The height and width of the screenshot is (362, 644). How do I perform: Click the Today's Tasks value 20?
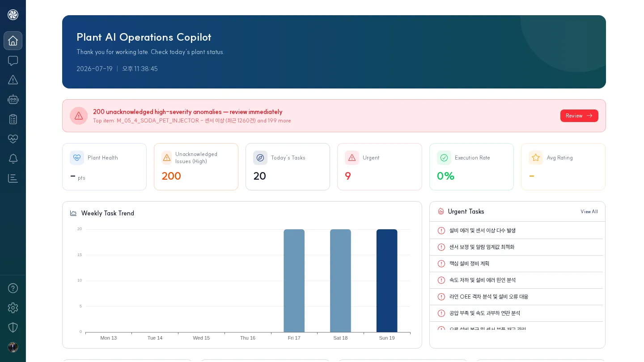260,176
